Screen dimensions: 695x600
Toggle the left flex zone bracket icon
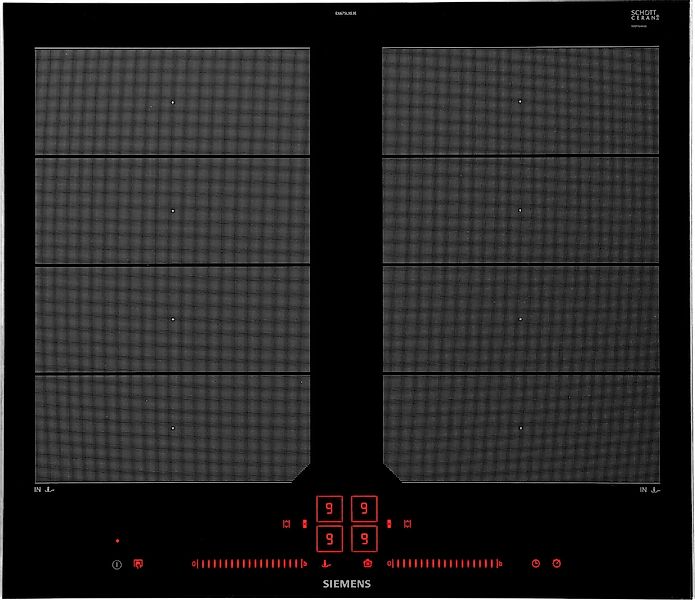(287, 523)
